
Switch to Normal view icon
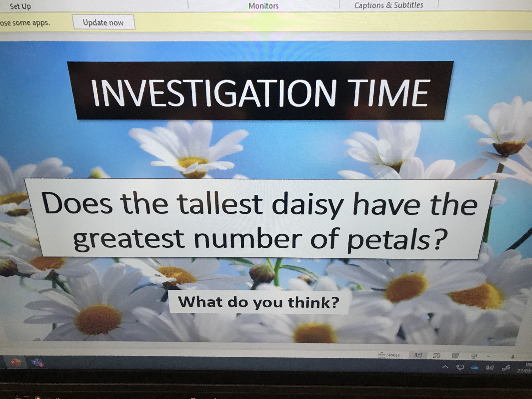click(418, 355)
